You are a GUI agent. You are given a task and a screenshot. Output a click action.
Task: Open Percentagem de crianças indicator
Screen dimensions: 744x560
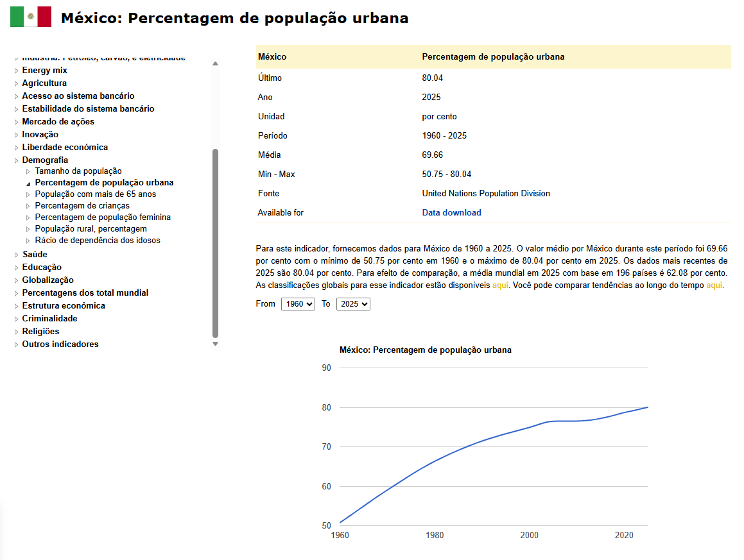point(82,206)
